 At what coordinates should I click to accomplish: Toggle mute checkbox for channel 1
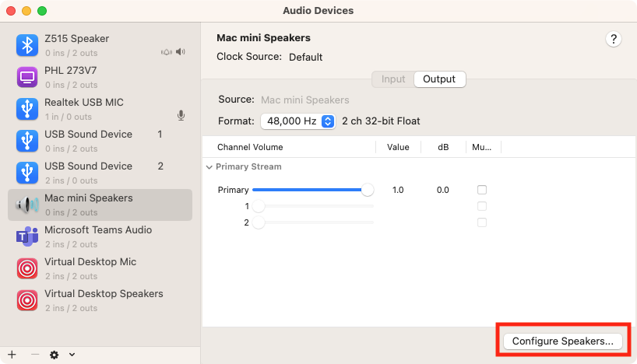coord(482,206)
